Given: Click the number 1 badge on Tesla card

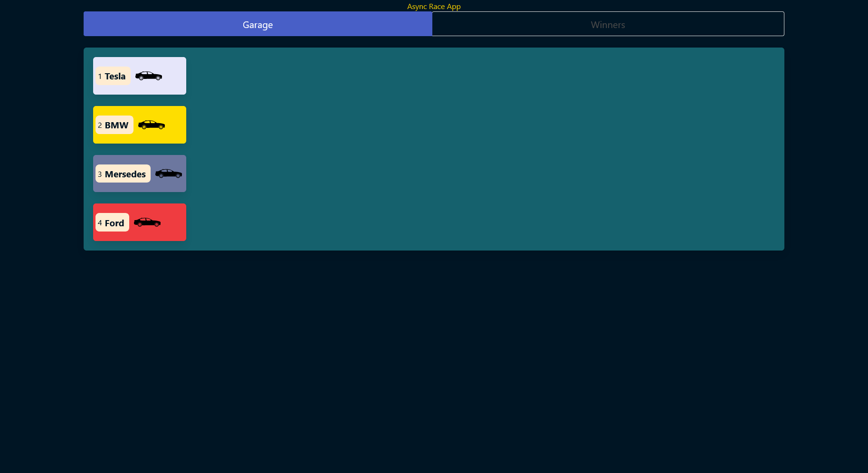Looking at the screenshot, I should (x=100, y=76).
